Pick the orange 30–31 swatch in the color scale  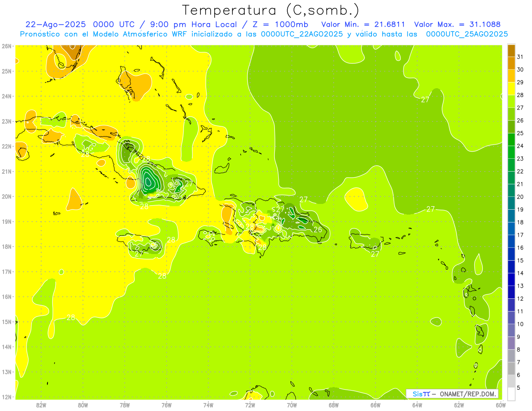(511, 63)
